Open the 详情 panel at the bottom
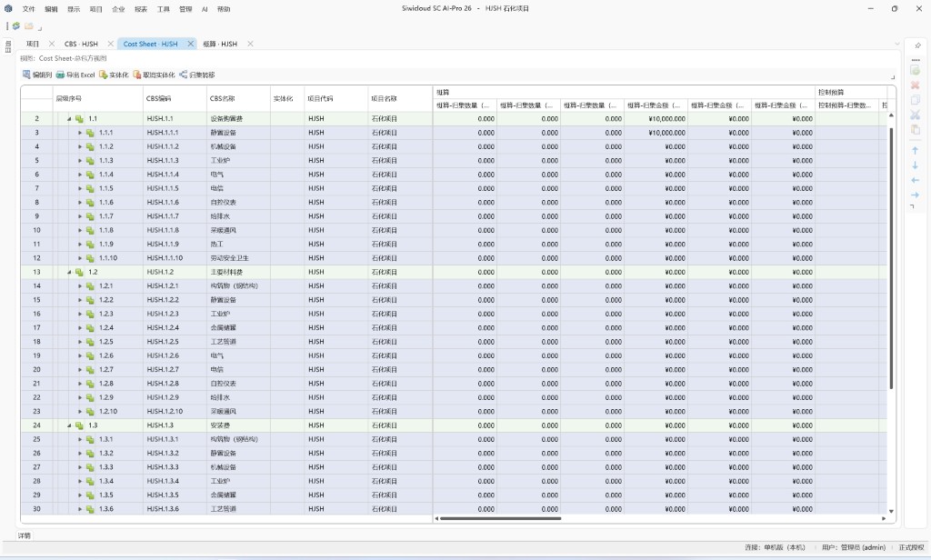Screen dimensions: 931x560 click(24, 535)
